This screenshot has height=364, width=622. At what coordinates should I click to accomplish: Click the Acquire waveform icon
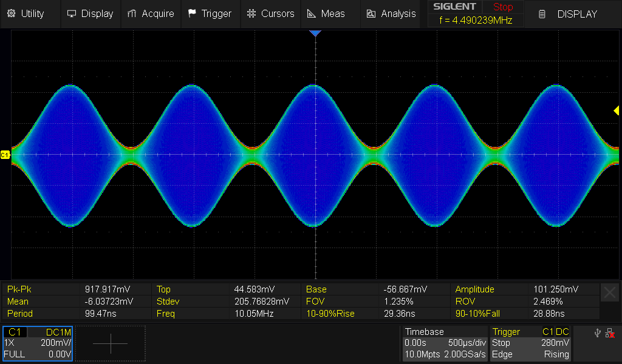[132, 13]
